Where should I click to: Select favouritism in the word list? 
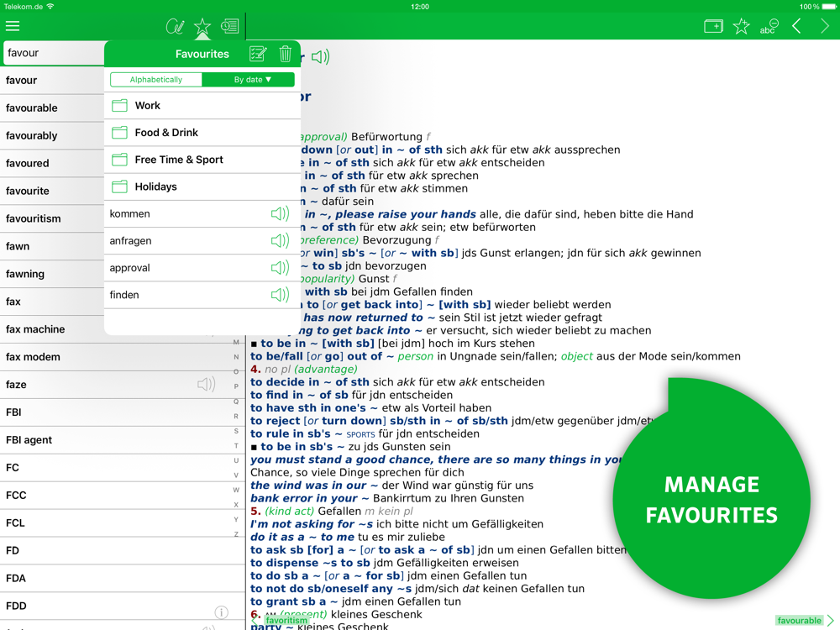click(x=52, y=218)
